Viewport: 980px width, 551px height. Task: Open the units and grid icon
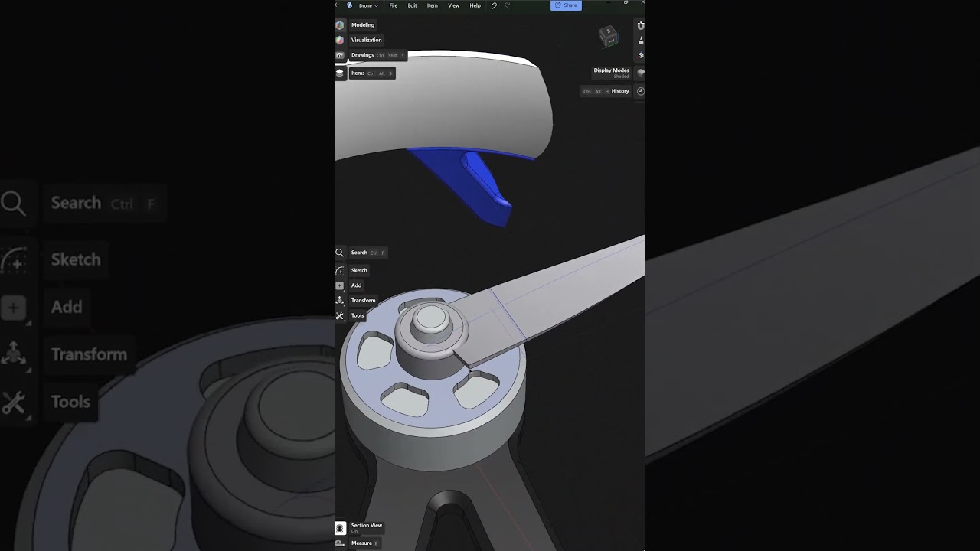(x=640, y=40)
